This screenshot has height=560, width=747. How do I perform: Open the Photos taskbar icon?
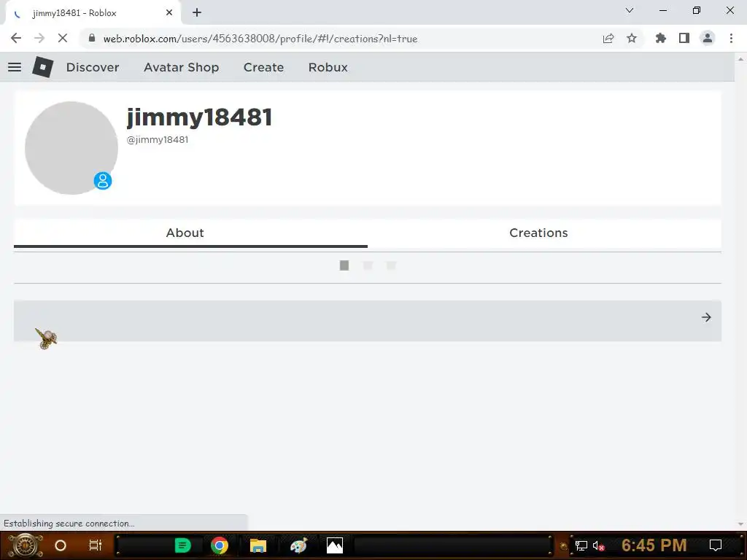coord(334,545)
